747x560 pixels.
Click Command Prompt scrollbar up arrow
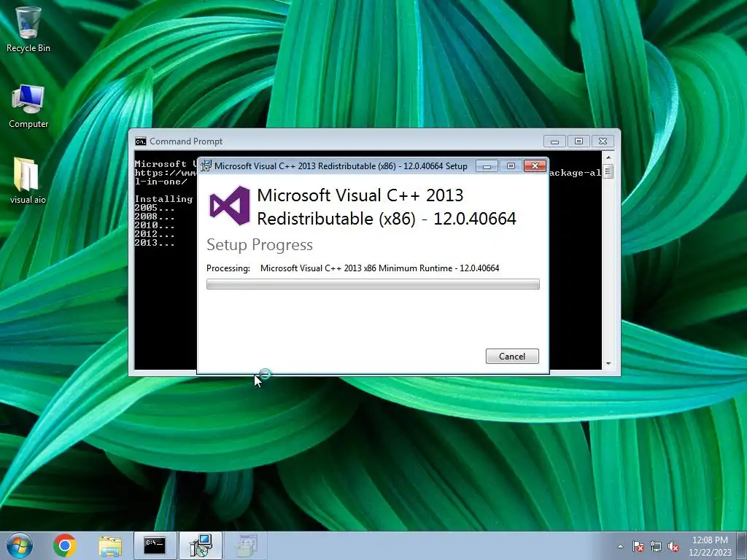tap(608, 157)
